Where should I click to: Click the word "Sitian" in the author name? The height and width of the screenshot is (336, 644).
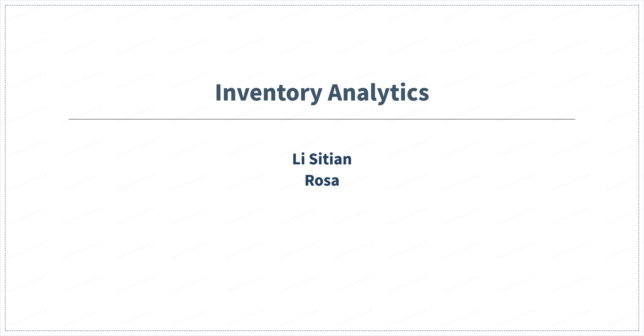pos(330,159)
